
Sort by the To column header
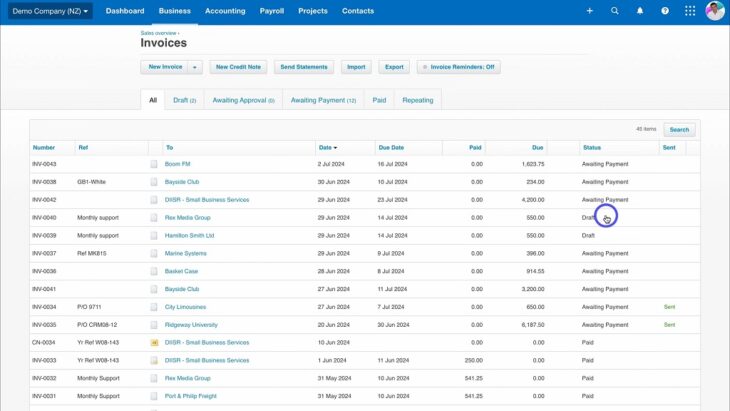169,148
